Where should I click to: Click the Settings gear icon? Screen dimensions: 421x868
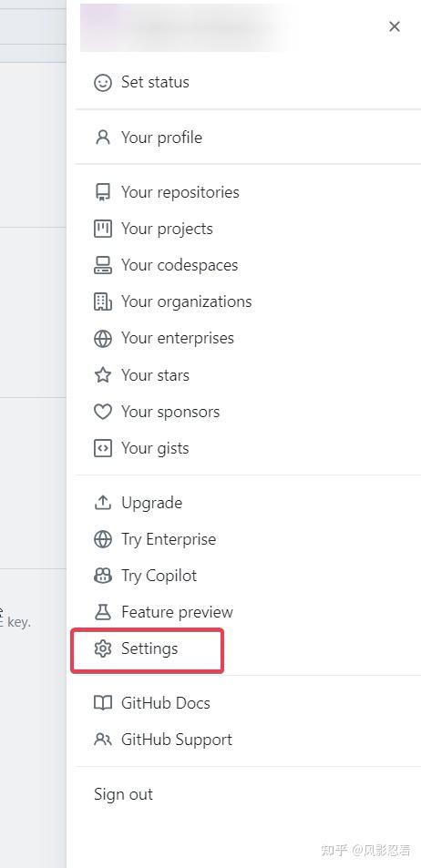[102, 648]
